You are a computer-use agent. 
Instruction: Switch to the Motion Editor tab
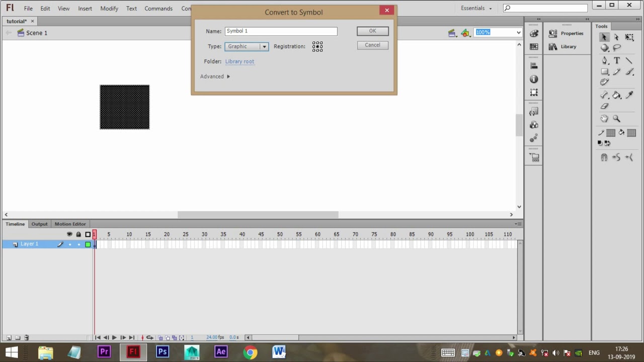(70, 224)
